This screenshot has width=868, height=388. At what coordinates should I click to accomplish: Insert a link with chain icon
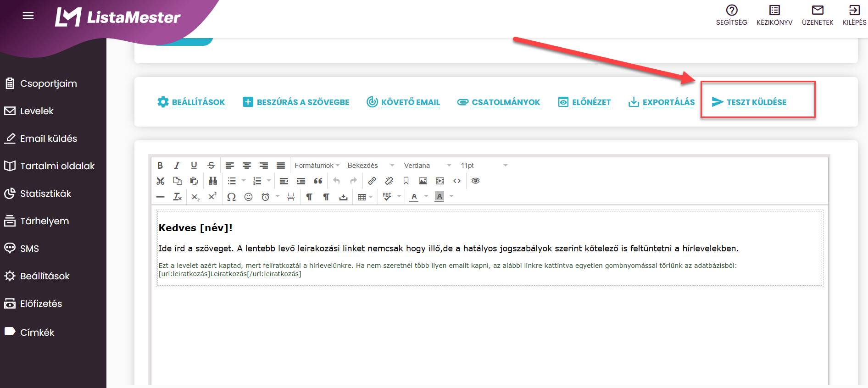(x=372, y=181)
